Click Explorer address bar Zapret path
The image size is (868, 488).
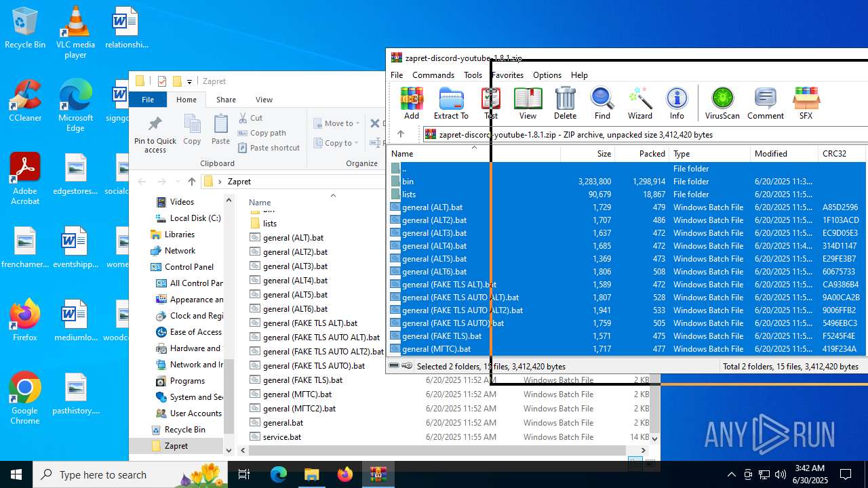[239, 182]
